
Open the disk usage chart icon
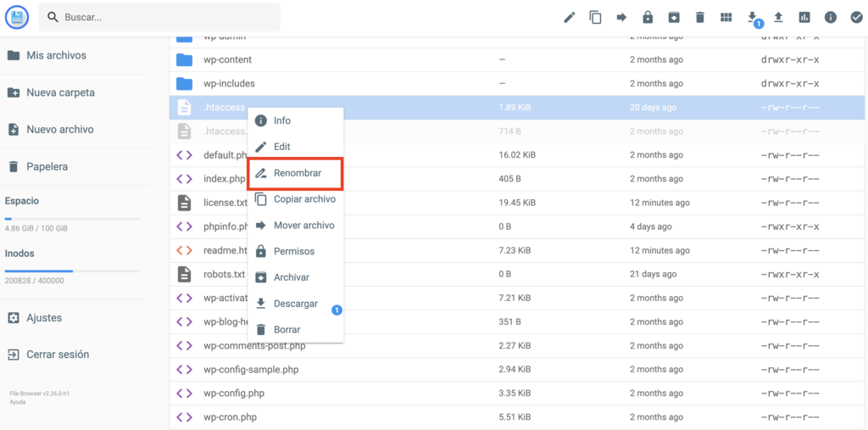(804, 18)
